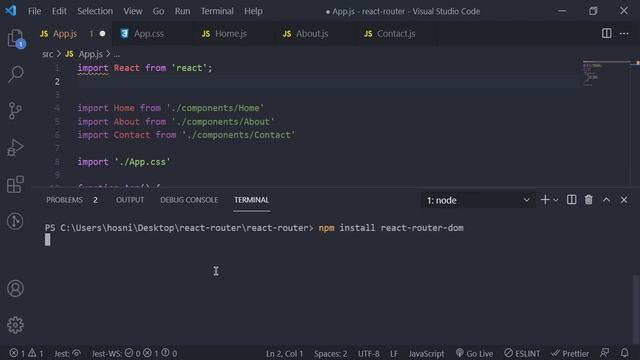The height and width of the screenshot is (360, 640).
Task: Open the feedback icon in status bar
Action: tap(605, 353)
